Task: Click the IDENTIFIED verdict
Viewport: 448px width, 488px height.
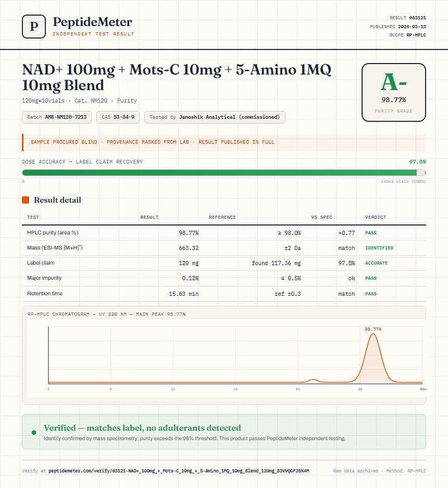Action: point(379,248)
